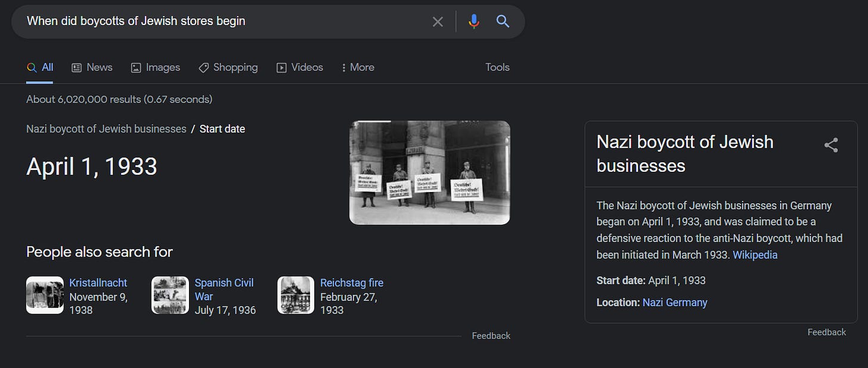Open the Nazi boycott of Jewish businesses breadcrumb
Image resolution: width=868 pixels, height=368 pixels.
click(x=106, y=129)
